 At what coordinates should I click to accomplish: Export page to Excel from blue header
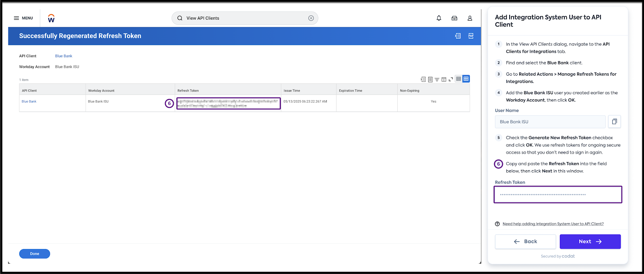click(458, 36)
